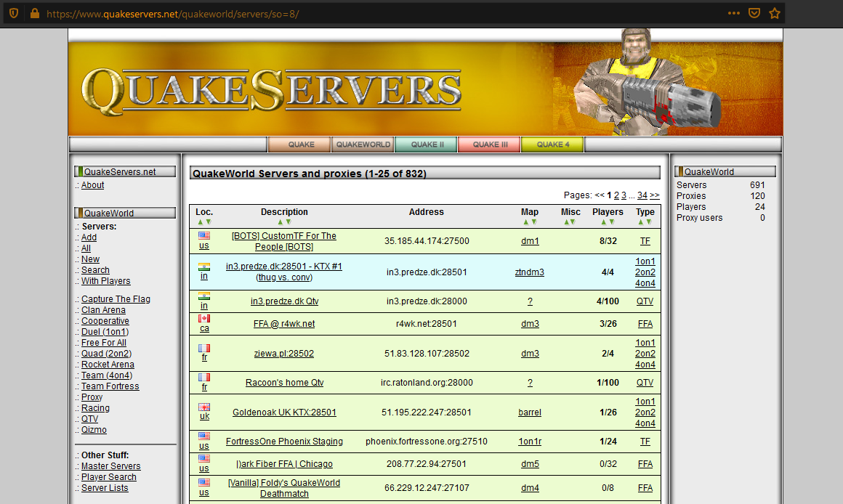Go to last page with >> link
The image size is (843, 504).
654,195
